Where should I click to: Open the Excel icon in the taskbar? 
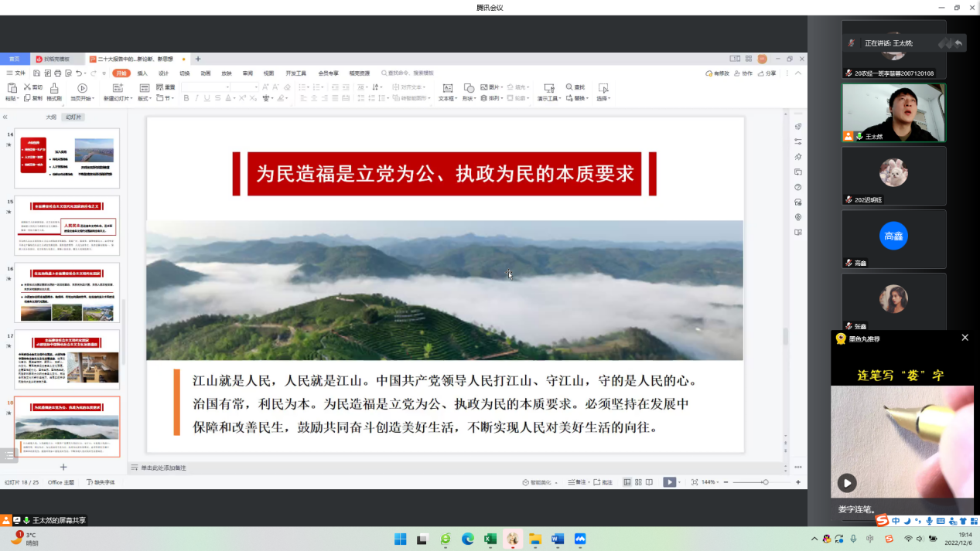click(490, 539)
